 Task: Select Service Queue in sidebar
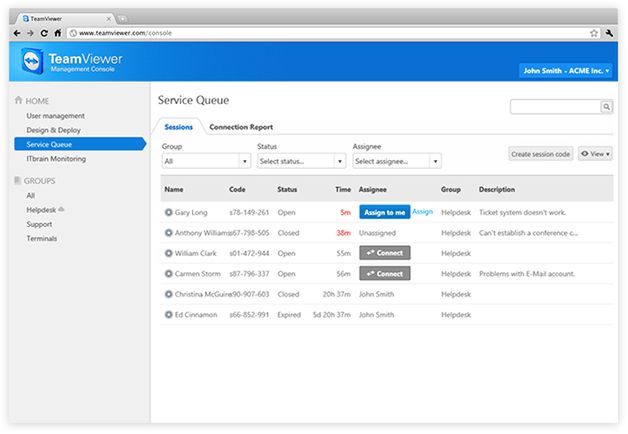(80, 144)
